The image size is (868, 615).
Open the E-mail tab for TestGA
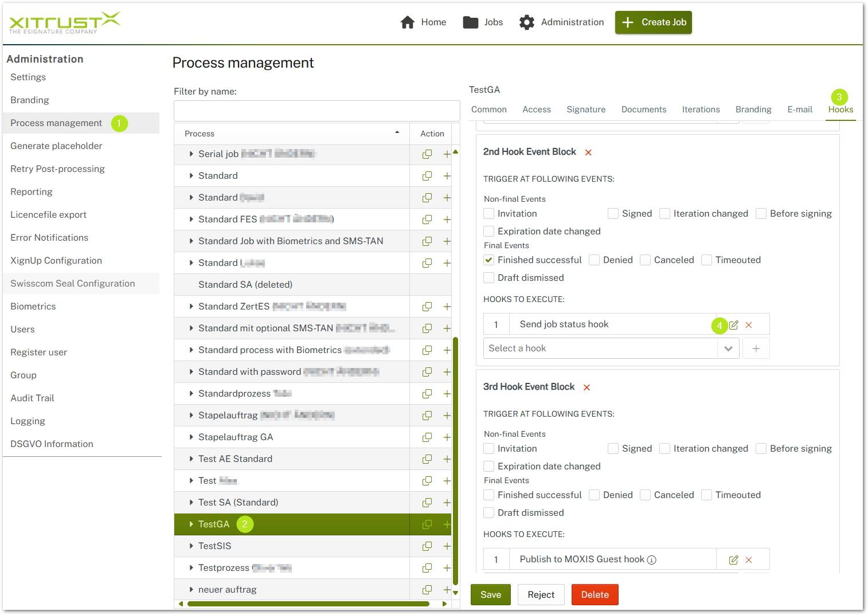(x=800, y=109)
